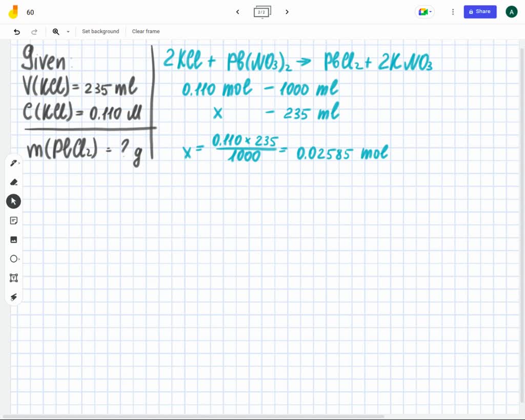Click Set background

[x=100, y=31]
